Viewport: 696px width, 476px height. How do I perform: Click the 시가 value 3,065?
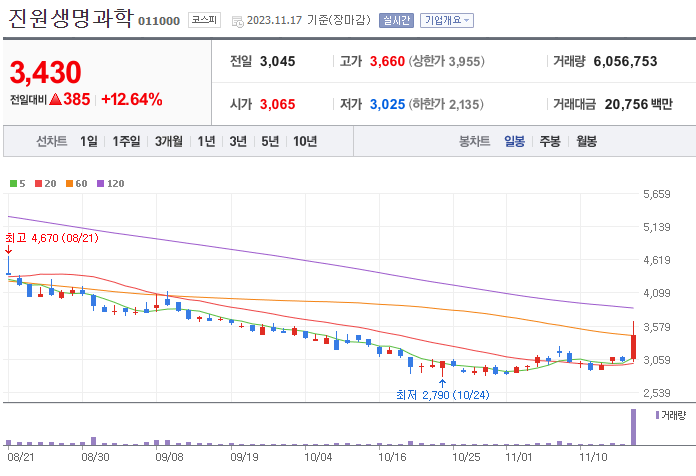pos(277,104)
